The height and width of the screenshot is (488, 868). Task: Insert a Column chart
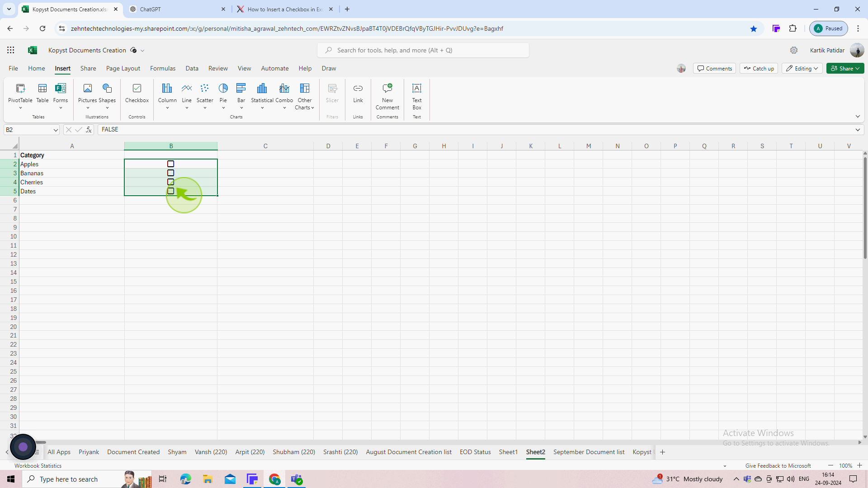click(167, 96)
